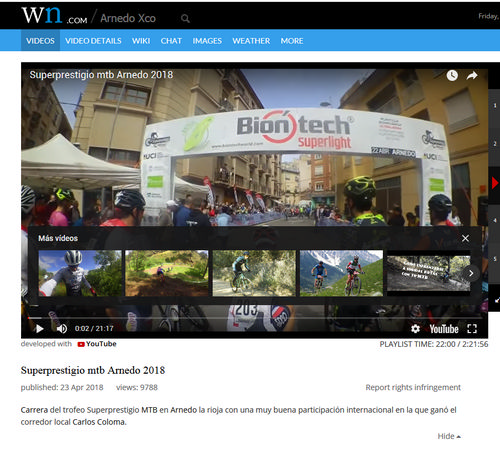Open thumbnail with snowy mountains riders
Screen dimensions: 500x454
pos(341,273)
